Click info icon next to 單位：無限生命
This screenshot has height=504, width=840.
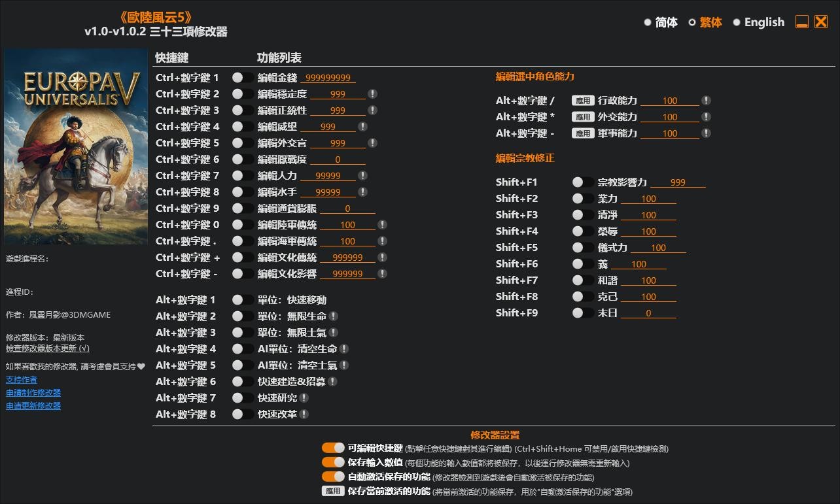(x=333, y=316)
